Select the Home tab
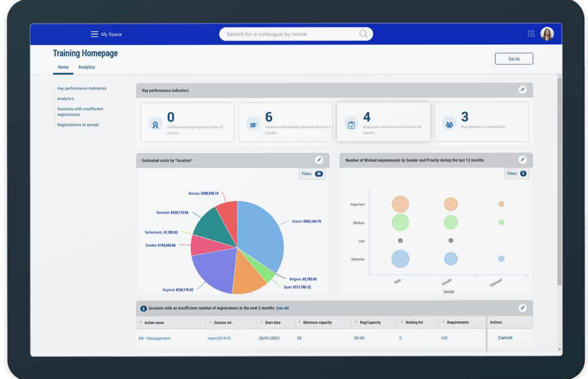 pyautogui.click(x=63, y=67)
